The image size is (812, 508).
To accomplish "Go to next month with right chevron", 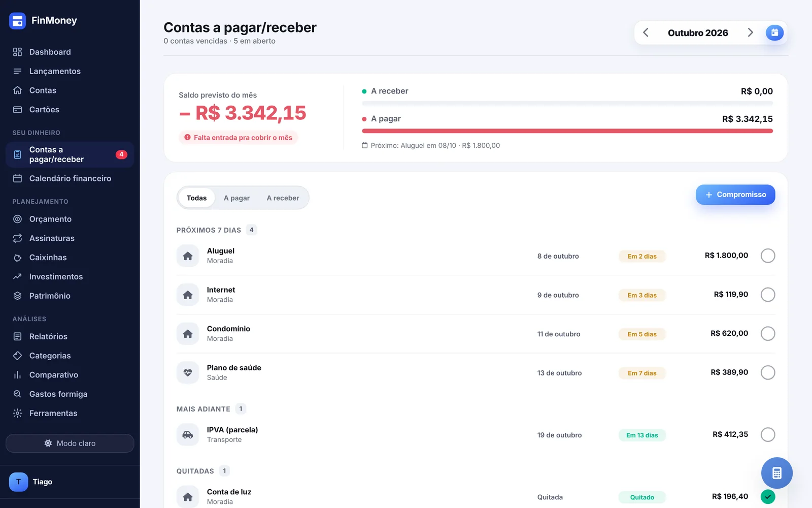I will (750, 33).
